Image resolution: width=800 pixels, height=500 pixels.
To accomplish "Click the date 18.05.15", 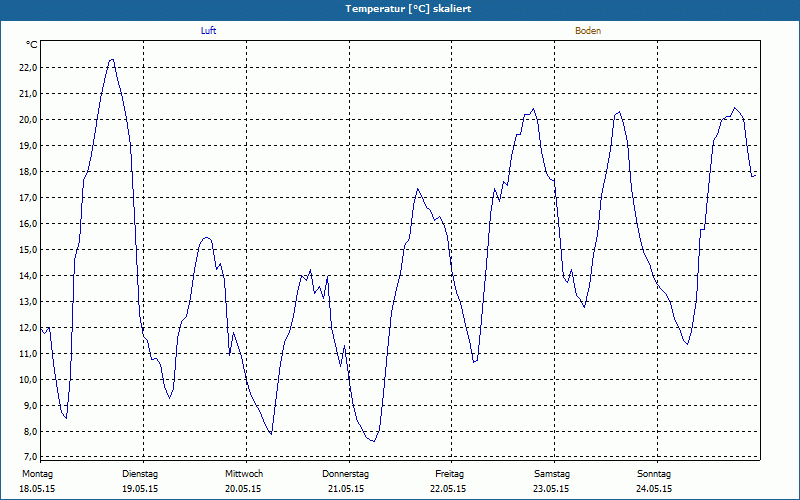I will [x=37, y=489].
